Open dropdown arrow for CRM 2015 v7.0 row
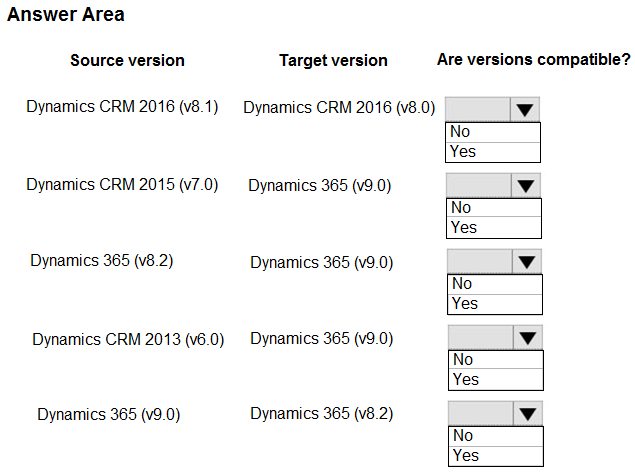The height and width of the screenshot is (473, 635). pos(526,185)
